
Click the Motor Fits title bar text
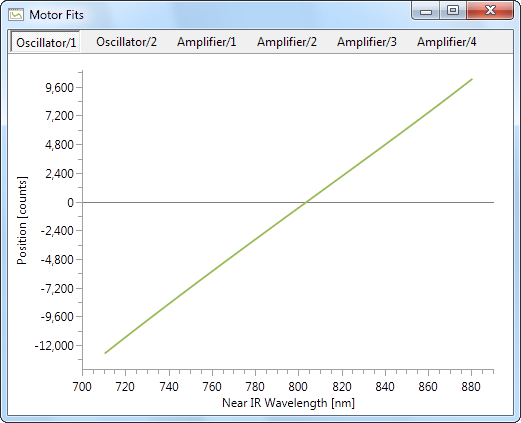[56, 15]
